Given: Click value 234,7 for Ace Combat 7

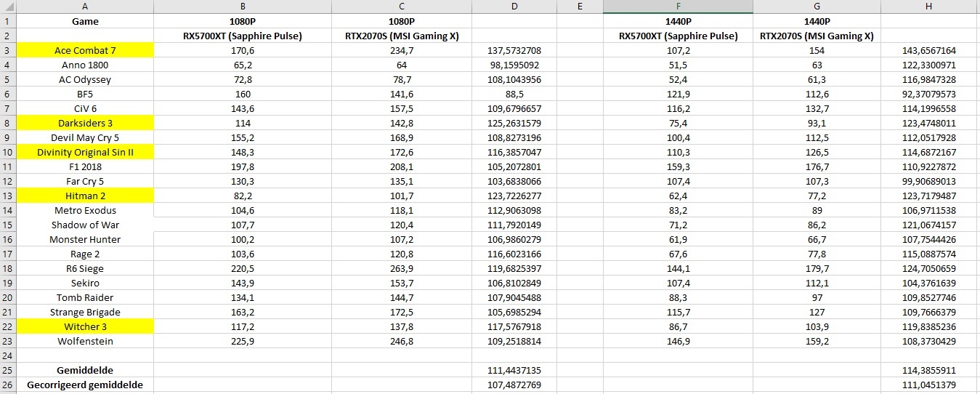Looking at the screenshot, I should point(402,50).
